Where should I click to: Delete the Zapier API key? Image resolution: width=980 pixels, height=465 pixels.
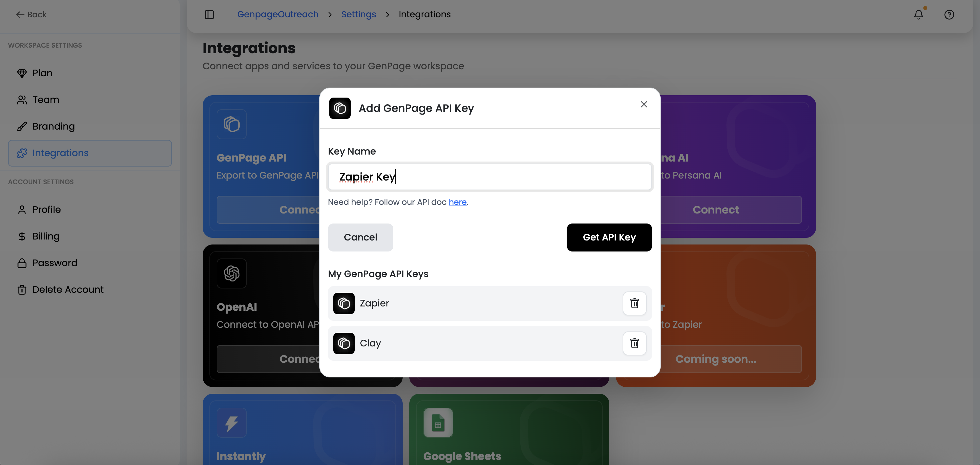pos(634,303)
